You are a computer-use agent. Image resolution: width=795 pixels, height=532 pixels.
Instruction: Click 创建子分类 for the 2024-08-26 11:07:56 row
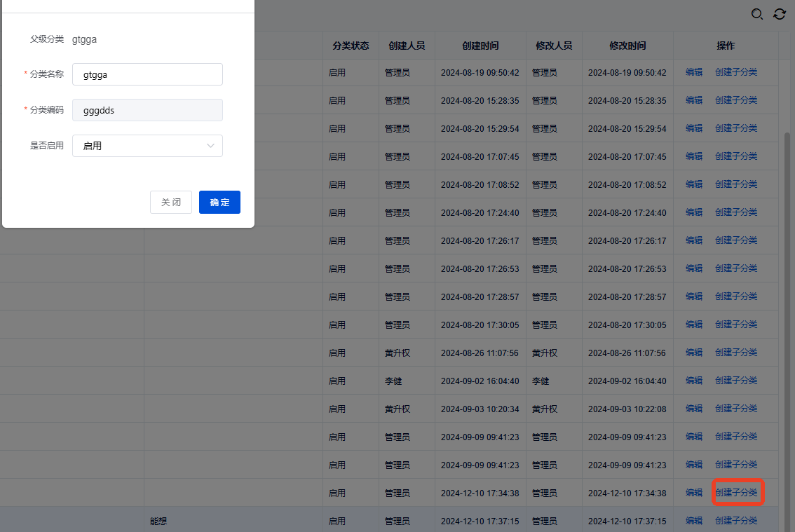coord(736,353)
